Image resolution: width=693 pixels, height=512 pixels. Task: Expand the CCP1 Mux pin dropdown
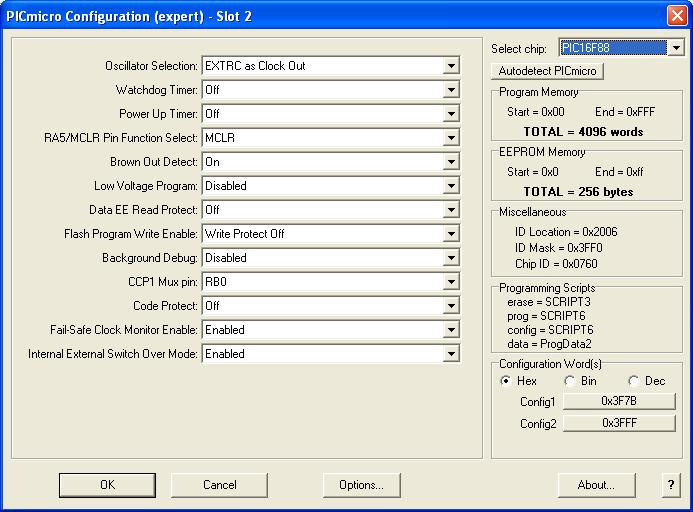451,282
